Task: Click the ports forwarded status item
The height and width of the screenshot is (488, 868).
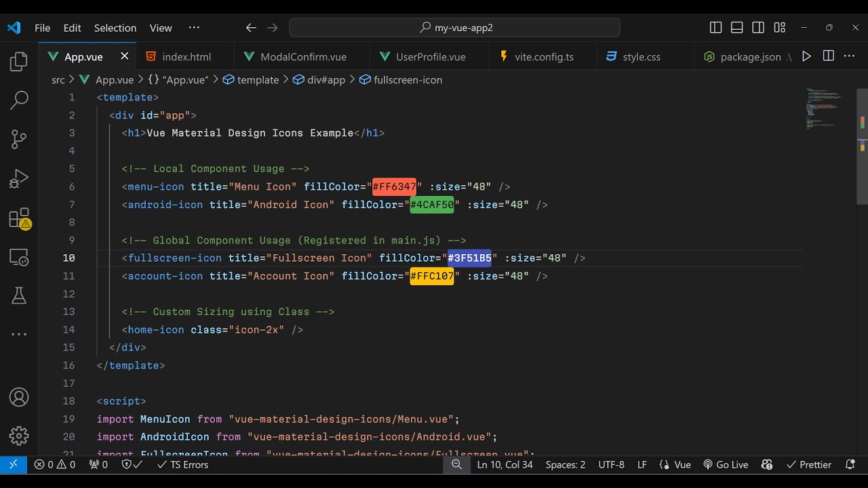Action: click(x=98, y=464)
